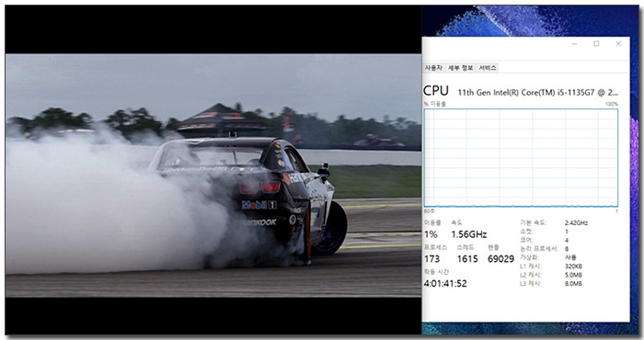
Task: Click the 1% utilization value
Action: 431,234
